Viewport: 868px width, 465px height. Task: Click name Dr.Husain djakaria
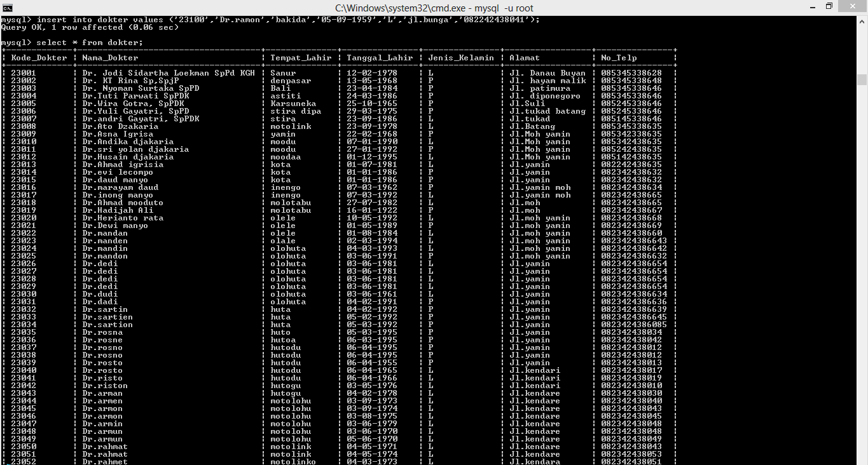click(x=128, y=157)
